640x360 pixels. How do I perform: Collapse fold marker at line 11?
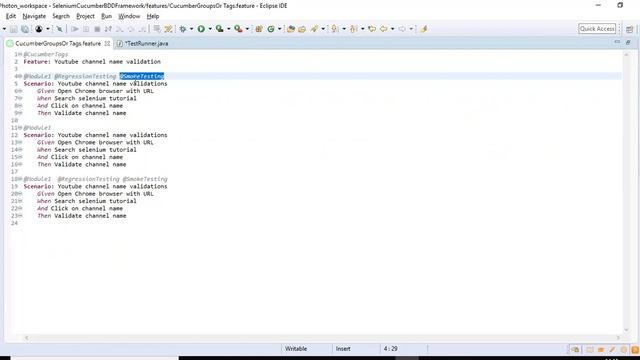coord(20,128)
